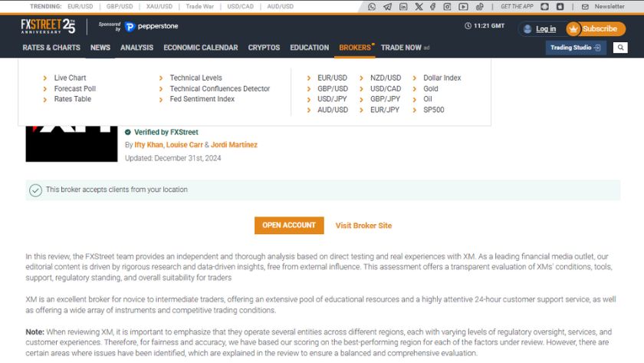Open Live Chart in the dropdown menu
Screen dimensions: 644x363
click(70, 78)
